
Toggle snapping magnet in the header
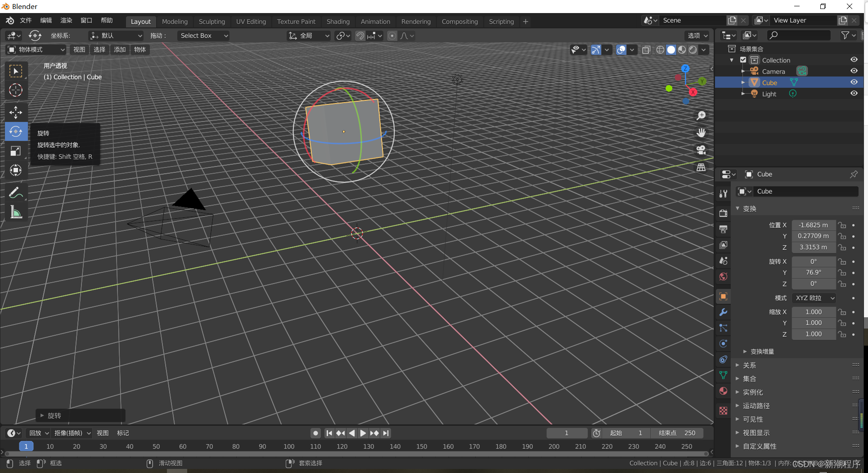click(x=360, y=36)
